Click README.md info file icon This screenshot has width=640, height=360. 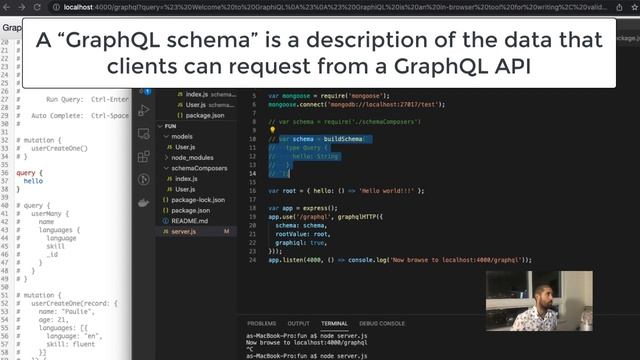coord(166,221)
